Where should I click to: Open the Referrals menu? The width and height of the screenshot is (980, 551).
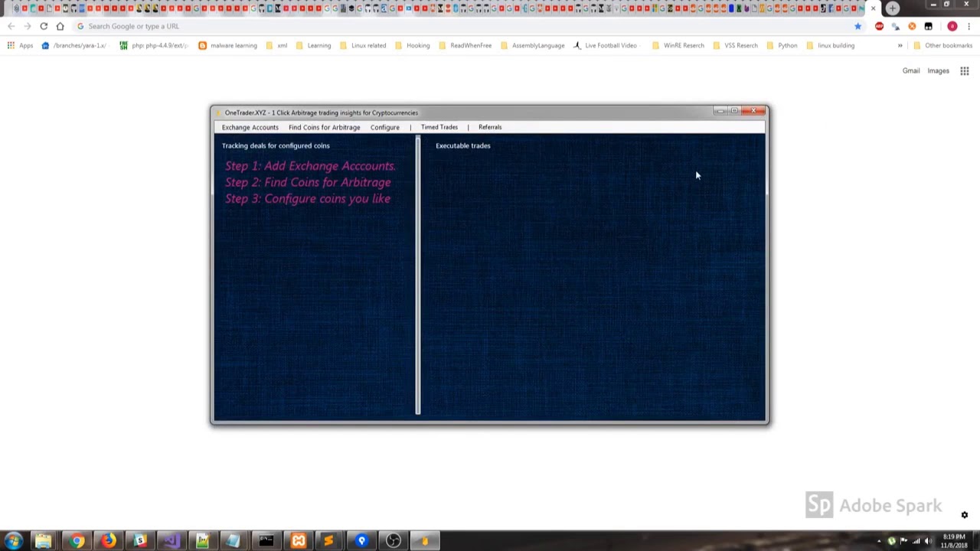pos(490,127)
